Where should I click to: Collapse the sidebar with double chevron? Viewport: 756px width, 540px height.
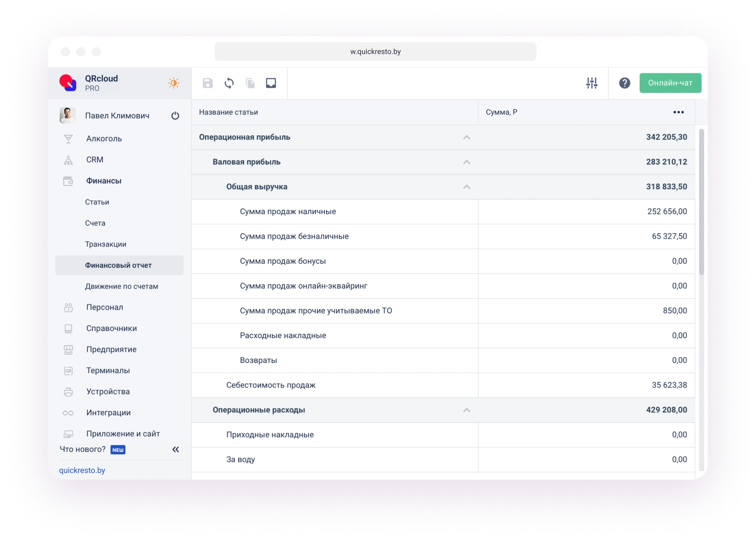[175, 450]
